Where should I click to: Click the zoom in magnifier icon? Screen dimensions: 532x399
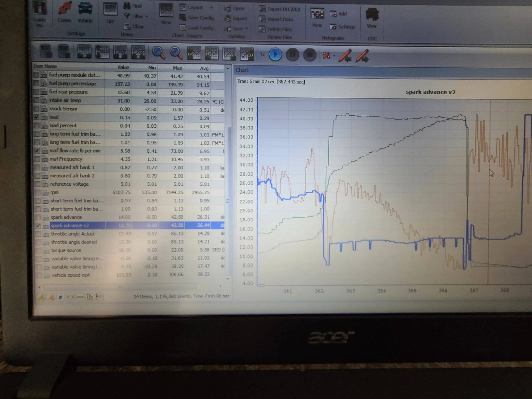click(176, 53)
